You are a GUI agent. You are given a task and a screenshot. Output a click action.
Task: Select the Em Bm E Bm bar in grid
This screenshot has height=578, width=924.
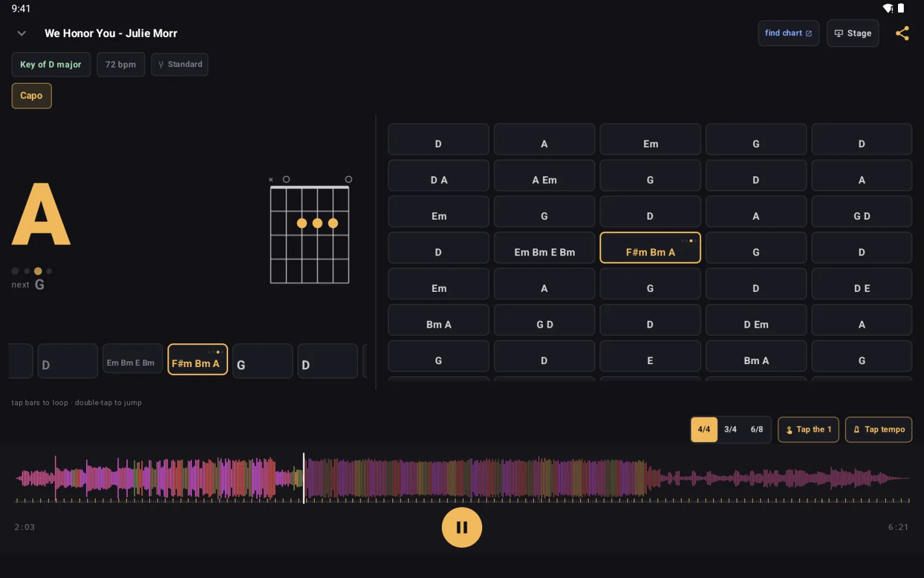(x=545, y=248)
